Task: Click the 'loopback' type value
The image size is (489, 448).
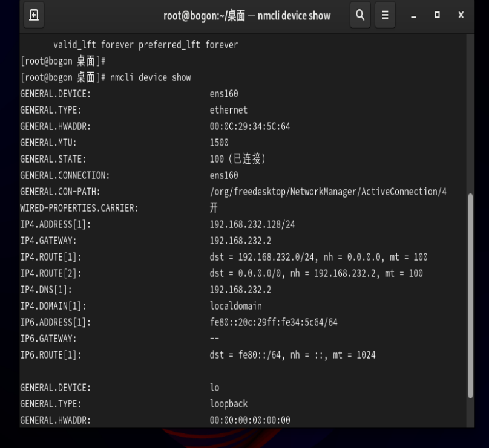Action: [x=229, y=404]
